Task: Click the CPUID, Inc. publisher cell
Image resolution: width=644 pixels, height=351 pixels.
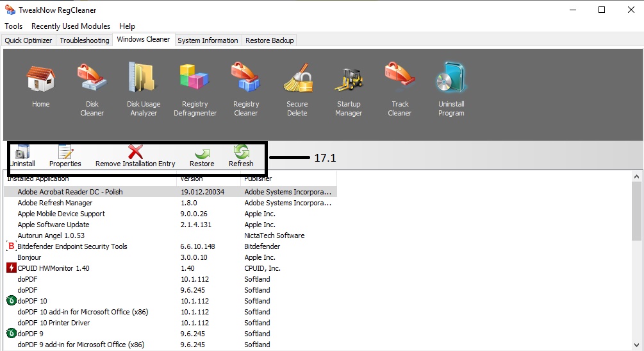Action: [x=263, y=268]
